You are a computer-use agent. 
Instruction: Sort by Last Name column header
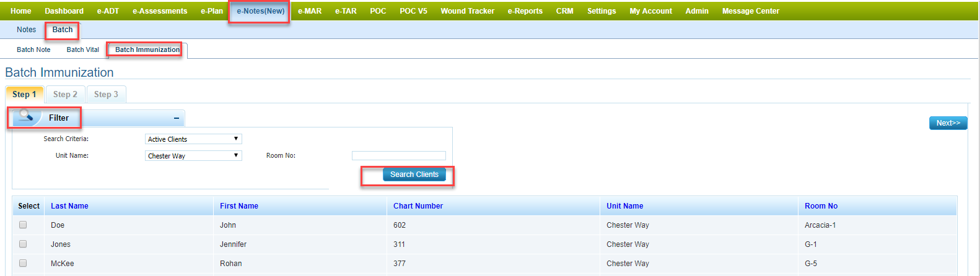point(69,206)
